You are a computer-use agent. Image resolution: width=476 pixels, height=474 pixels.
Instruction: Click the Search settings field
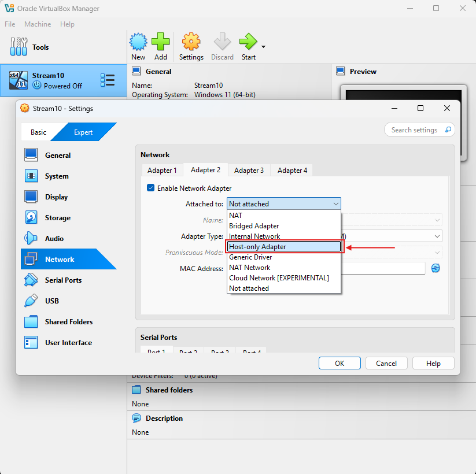tap(414, 130)
